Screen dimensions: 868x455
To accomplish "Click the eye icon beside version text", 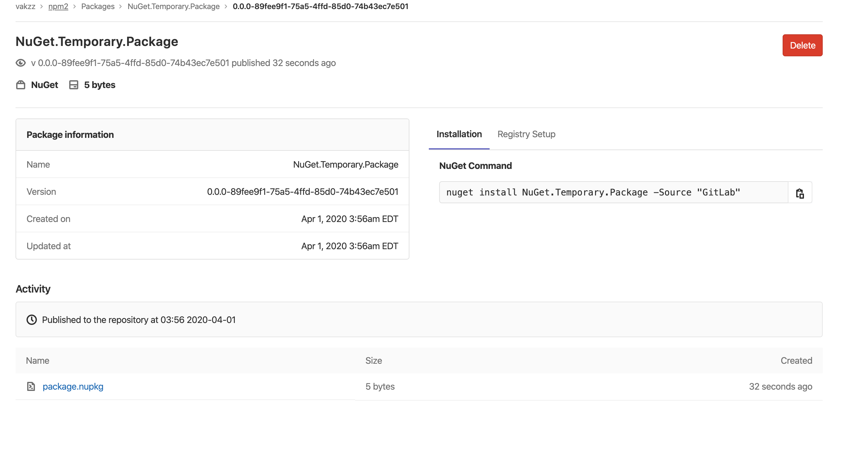I will pyautogui.click(x=21, y=63).
